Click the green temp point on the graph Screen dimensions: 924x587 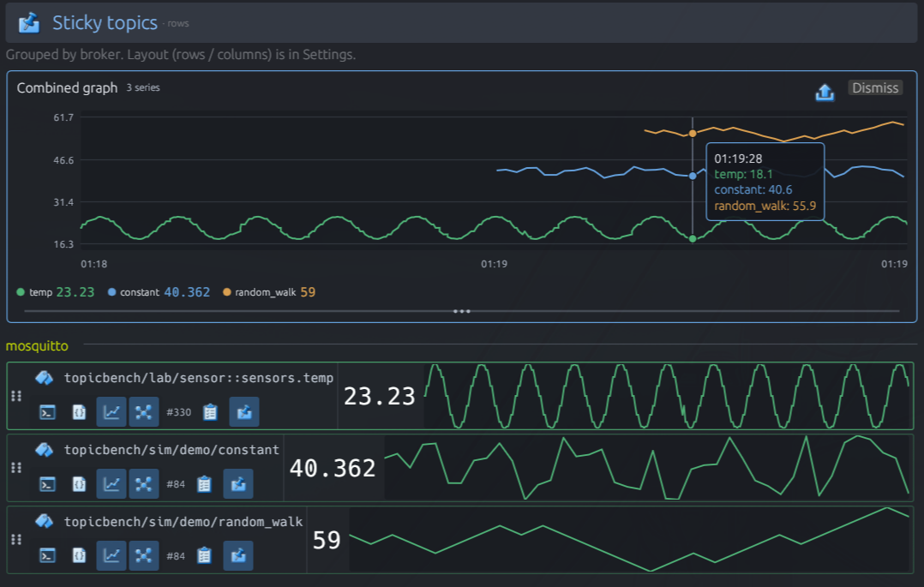click(693, 239)
